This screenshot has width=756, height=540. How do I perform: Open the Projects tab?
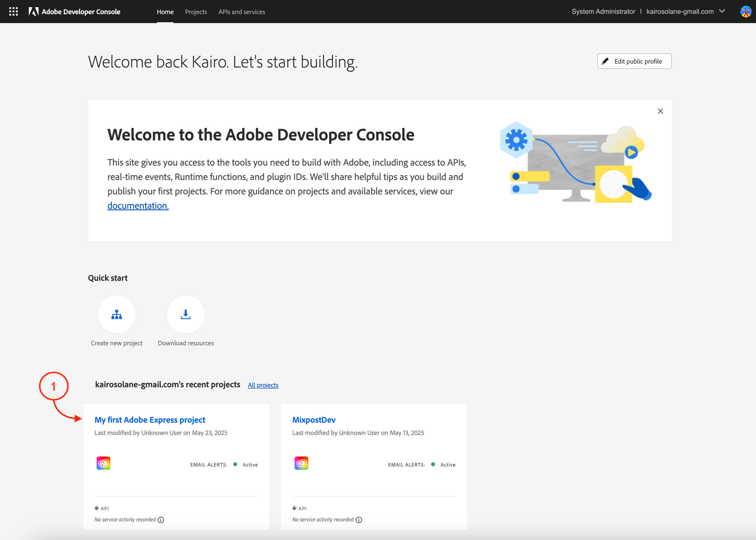(x=196, y=12)
